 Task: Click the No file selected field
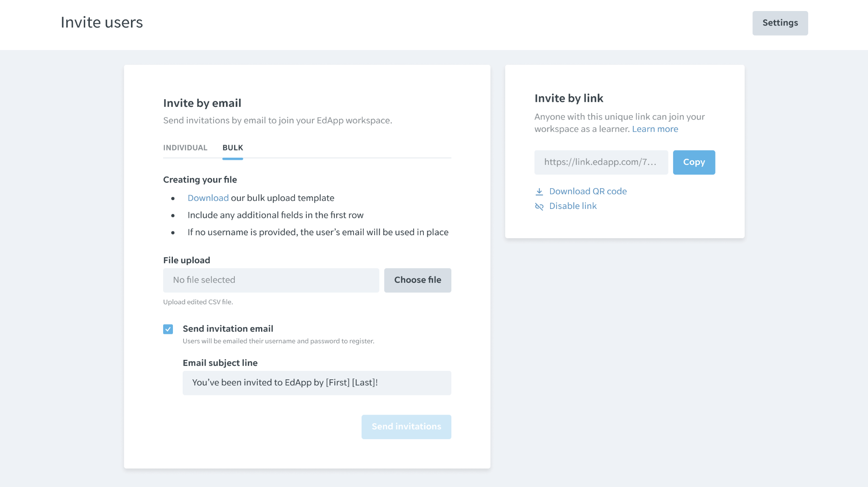[x=271, y=280]
